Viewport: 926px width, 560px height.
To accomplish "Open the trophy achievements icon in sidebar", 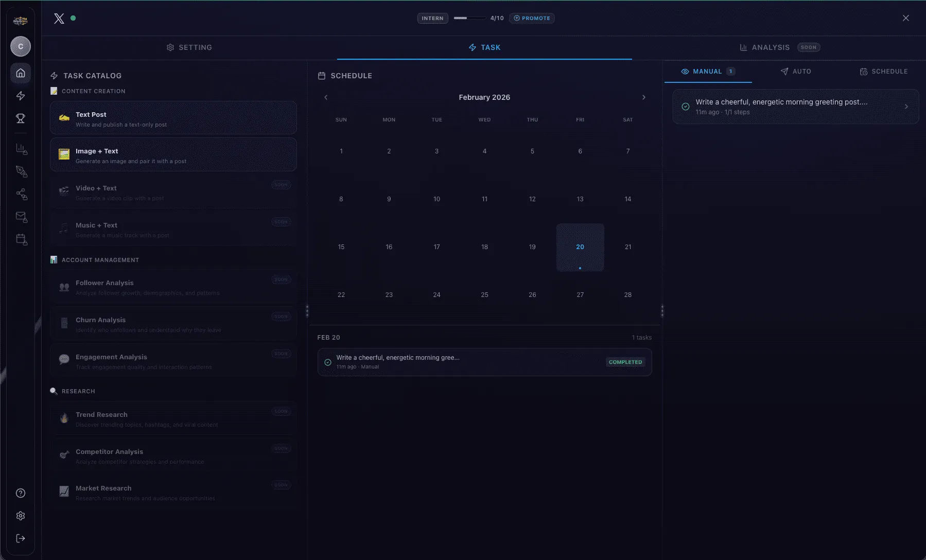I will [x=20, y=118].
